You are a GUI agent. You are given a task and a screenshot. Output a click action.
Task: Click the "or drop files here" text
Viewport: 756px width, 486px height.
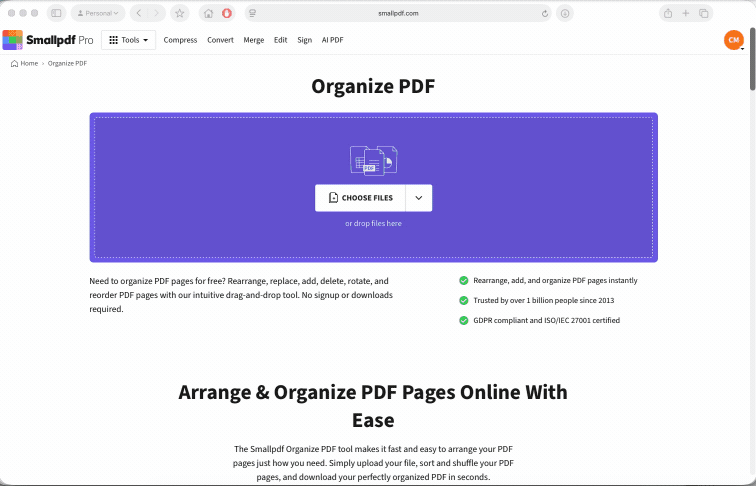pyautogui.click(x=373, y=223)
